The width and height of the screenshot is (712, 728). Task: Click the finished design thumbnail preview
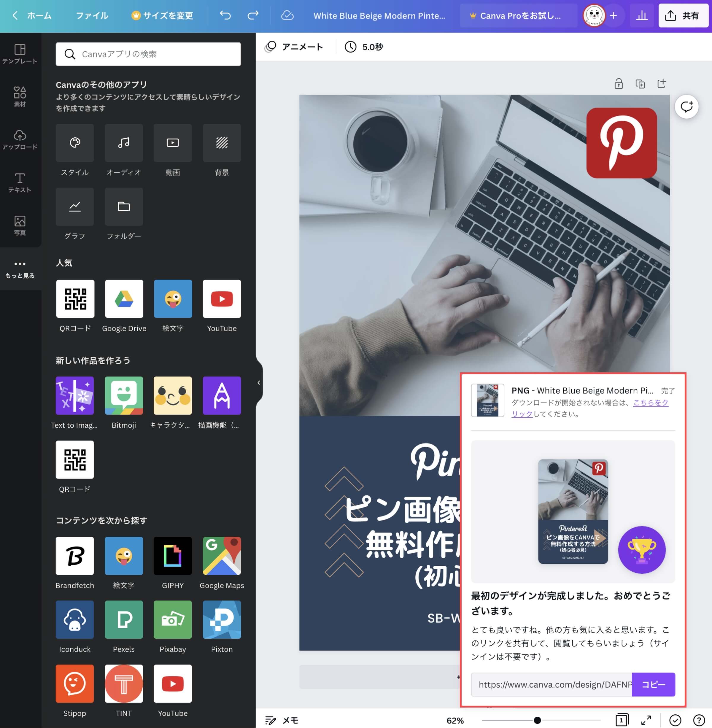[x=573, y=511]
